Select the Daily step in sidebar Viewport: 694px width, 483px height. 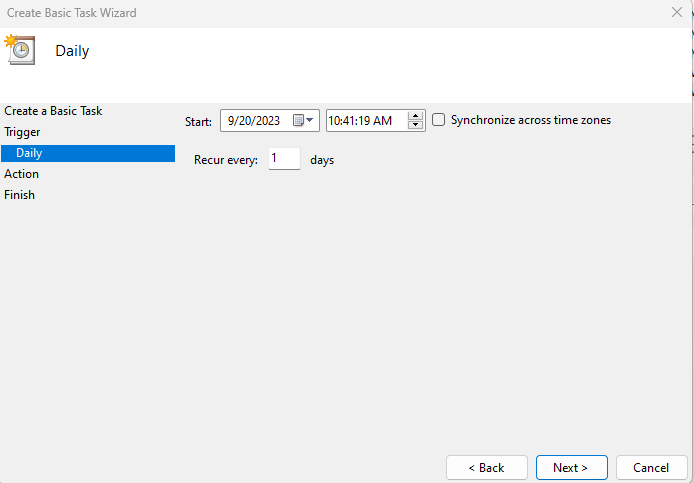[x=88, y=153]
